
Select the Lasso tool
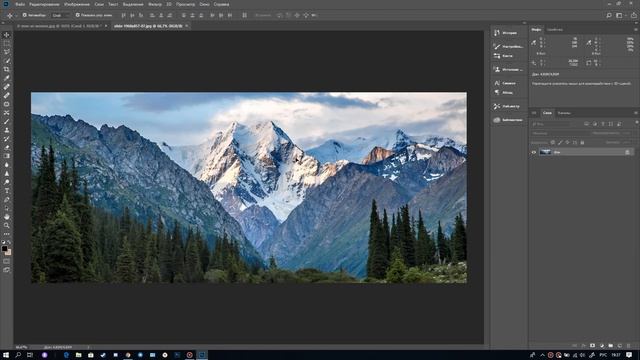[x=7, y=52]
